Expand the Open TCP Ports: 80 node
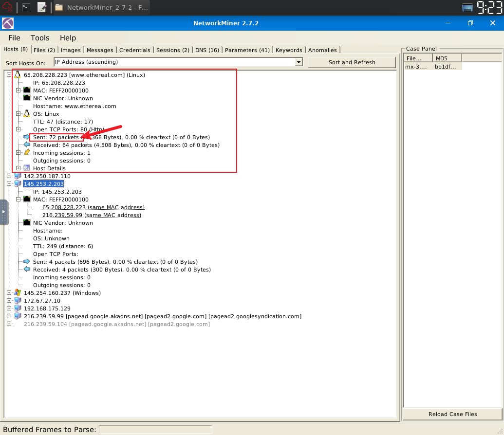This screenshot has width=504, height=435. 19,129
